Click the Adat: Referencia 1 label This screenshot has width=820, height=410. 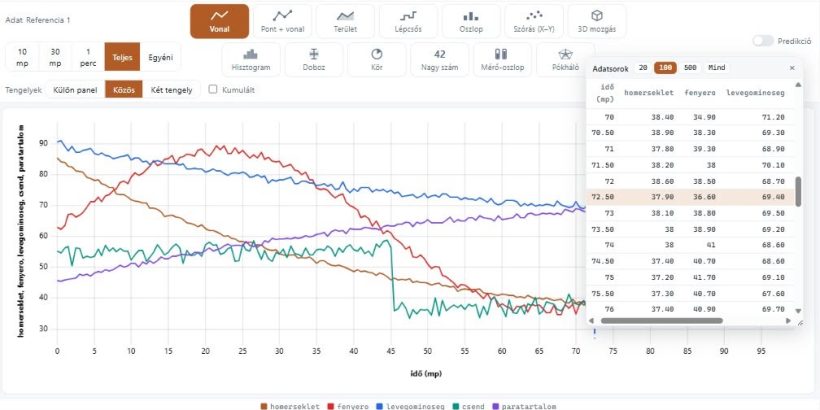(x=38, y=20)
